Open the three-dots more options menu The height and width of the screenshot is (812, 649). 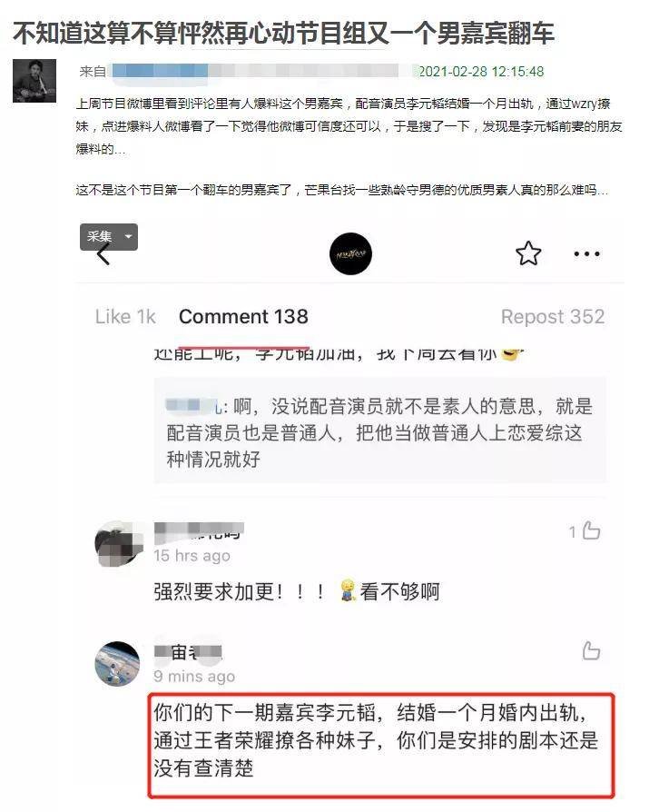coord(586,253)
